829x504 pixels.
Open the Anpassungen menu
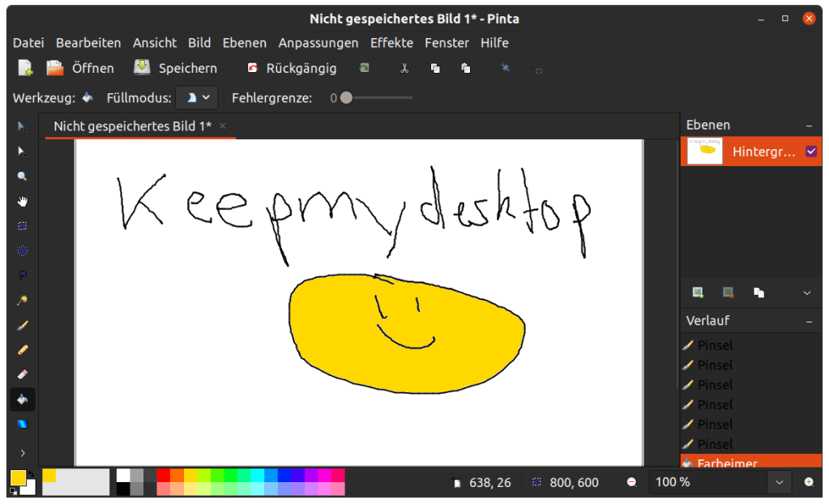point(318,43)
